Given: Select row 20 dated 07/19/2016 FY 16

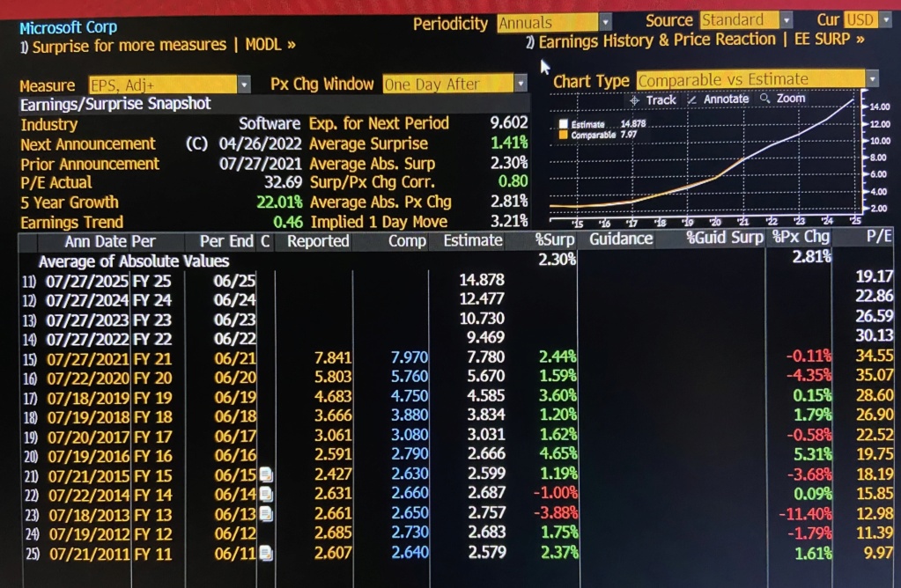Looking at the screenshot, I should tap(458, 456).
